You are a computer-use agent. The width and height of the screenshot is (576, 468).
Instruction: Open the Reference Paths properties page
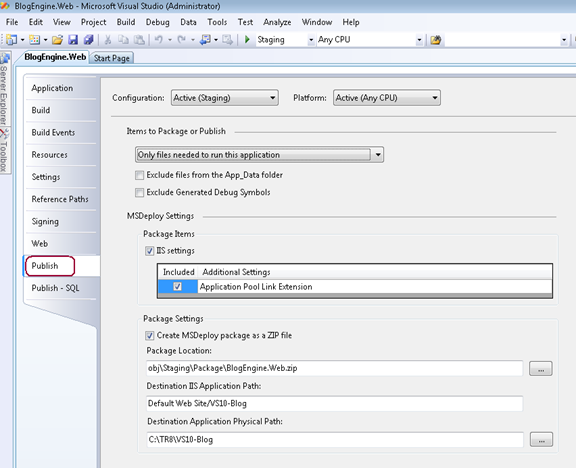point(60,199)
